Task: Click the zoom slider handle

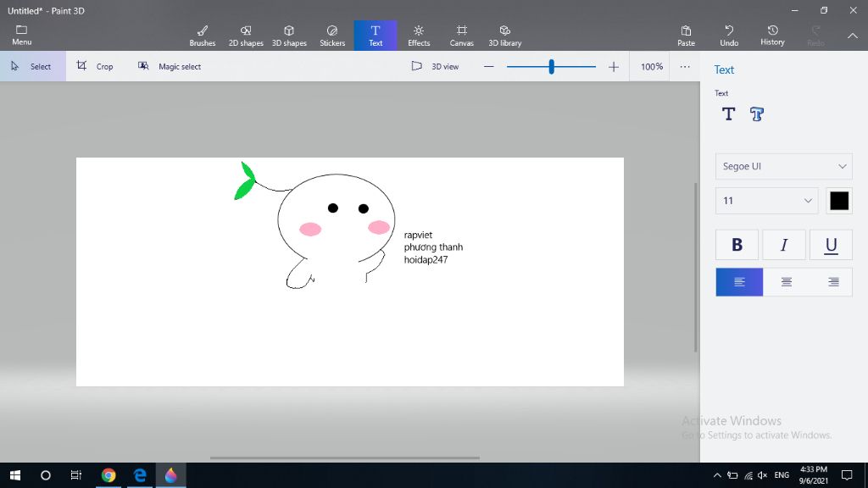Action: pos(551,67)
